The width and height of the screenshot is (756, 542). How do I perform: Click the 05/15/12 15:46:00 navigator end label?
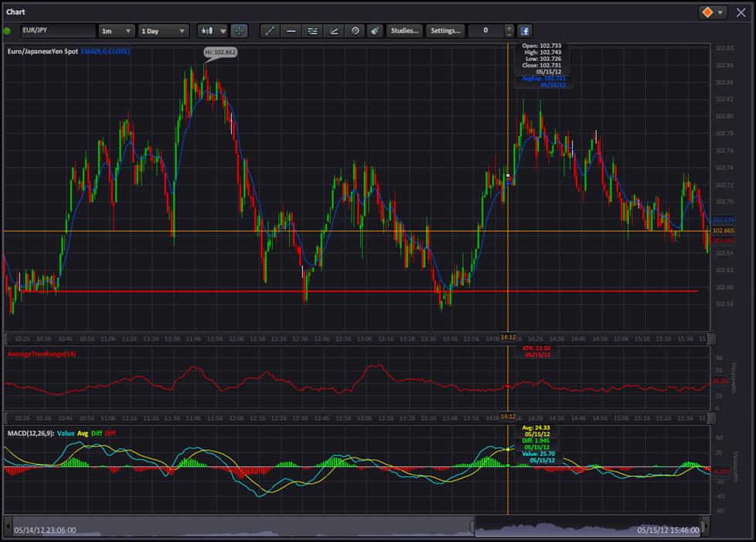(668, 530)
